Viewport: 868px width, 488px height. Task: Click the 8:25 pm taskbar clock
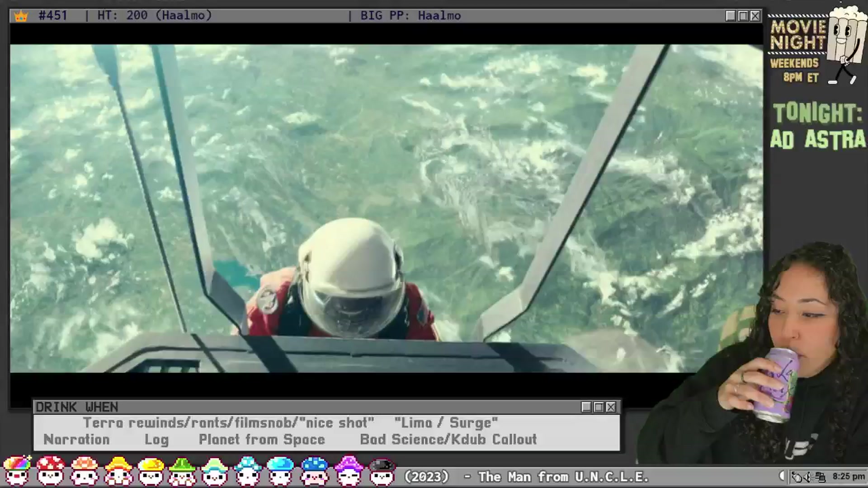tap(849, 476)
